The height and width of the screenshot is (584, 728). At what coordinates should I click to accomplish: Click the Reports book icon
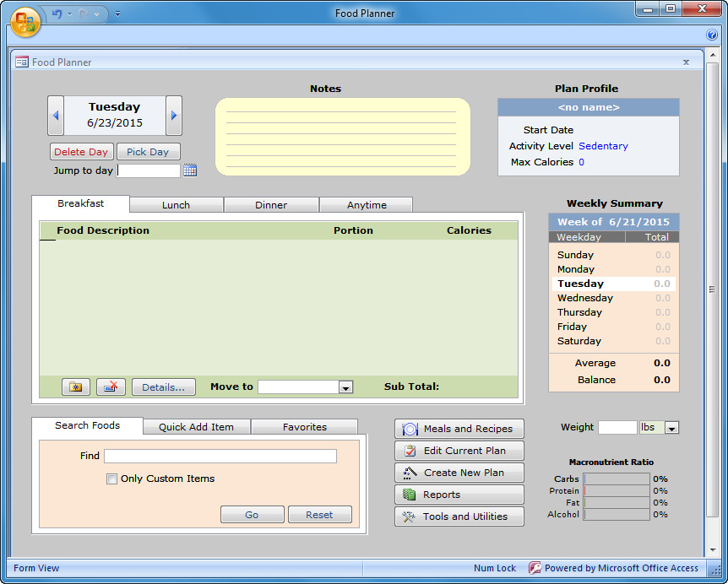[x=409, y=495]
